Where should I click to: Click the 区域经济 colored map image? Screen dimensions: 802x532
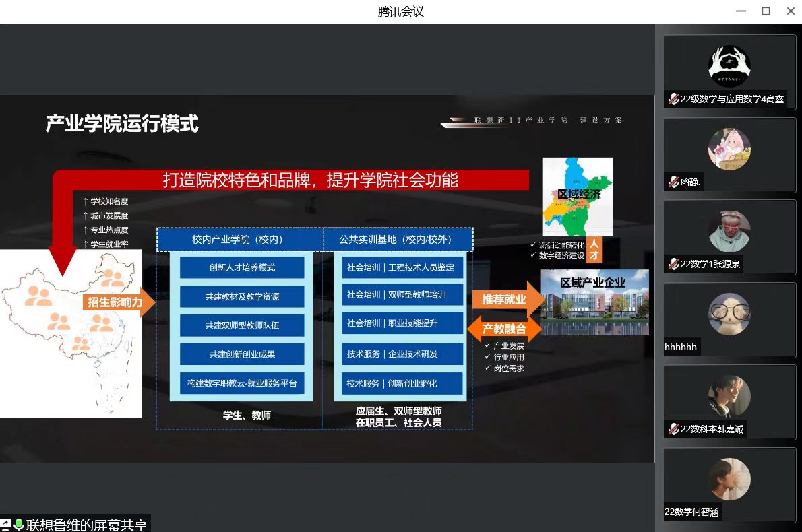click(x=578, y=197)
